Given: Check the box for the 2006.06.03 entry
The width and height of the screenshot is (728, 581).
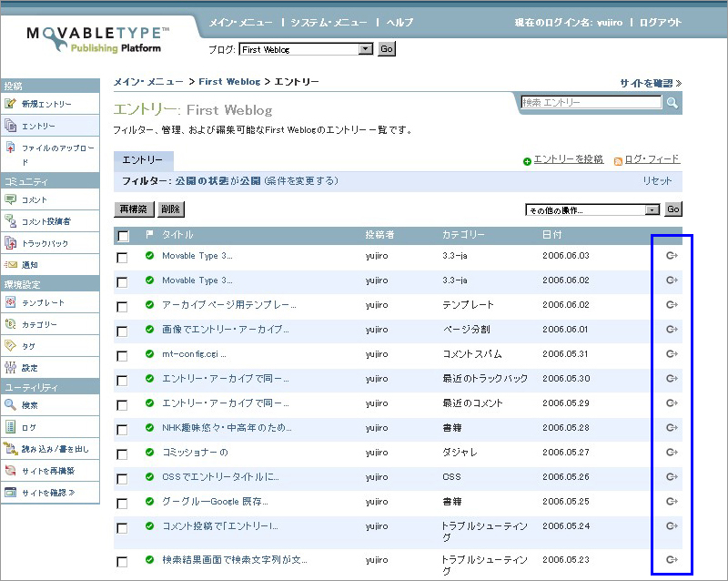Looking at the screenshot, I should 122,258.
